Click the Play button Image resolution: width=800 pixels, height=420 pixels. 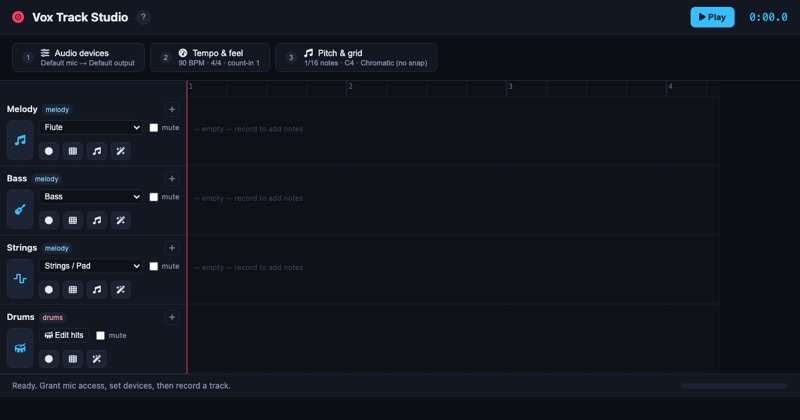(712, 17)
